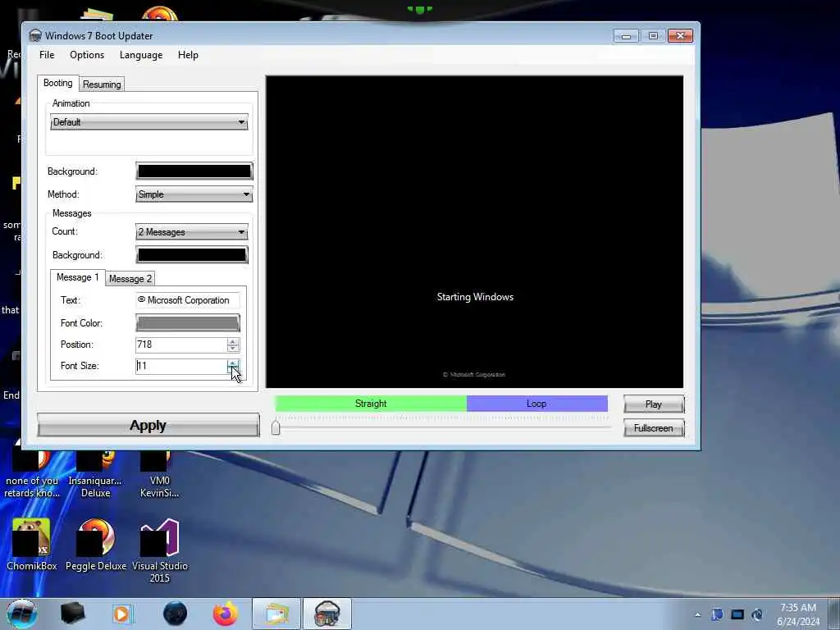Click the purple Loop section bar

pos(536,404)
